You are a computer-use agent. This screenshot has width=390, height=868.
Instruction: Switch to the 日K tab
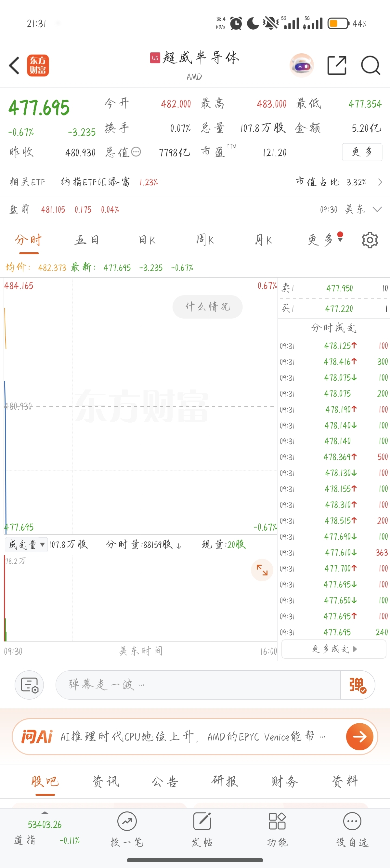147,240
